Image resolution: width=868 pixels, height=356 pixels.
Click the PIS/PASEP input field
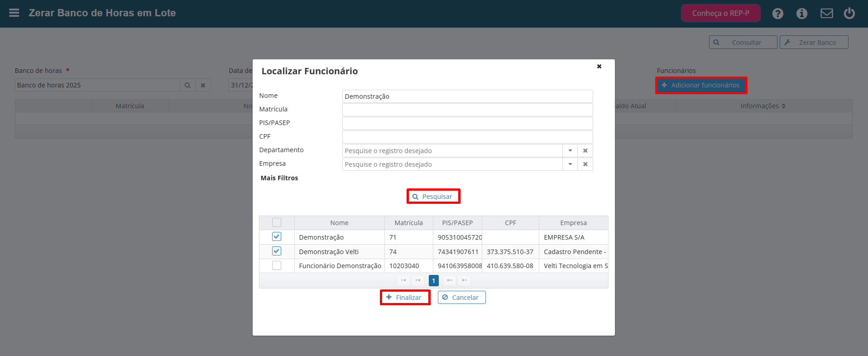point(467,123)
